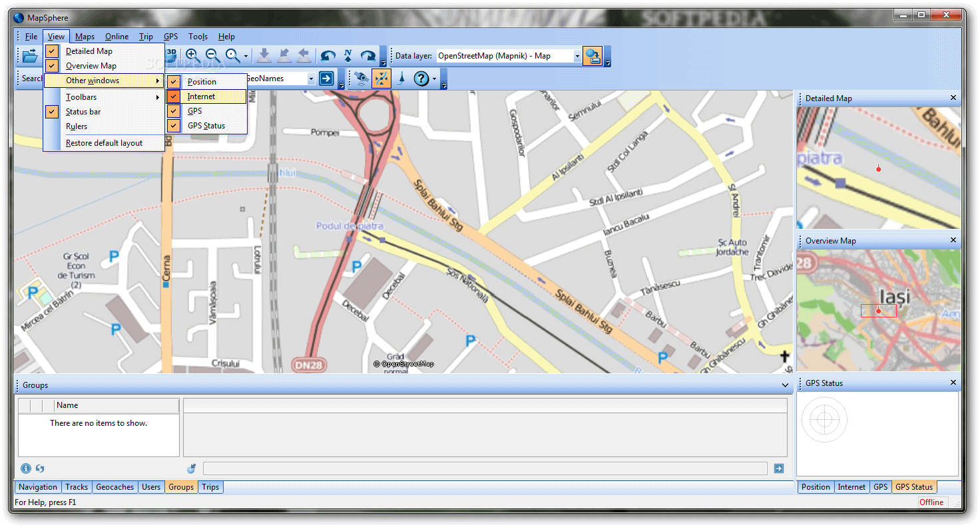Screen dimensions: 980x527
Task: Uncheck GPS in Other windows submenu
Action: (x=174, y=111)
